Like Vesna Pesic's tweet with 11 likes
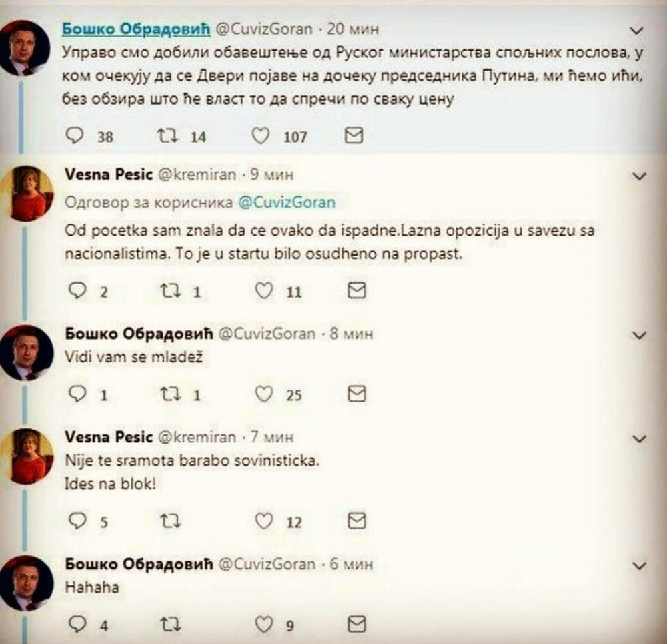 pyautogui.click(x=265, y=291)
